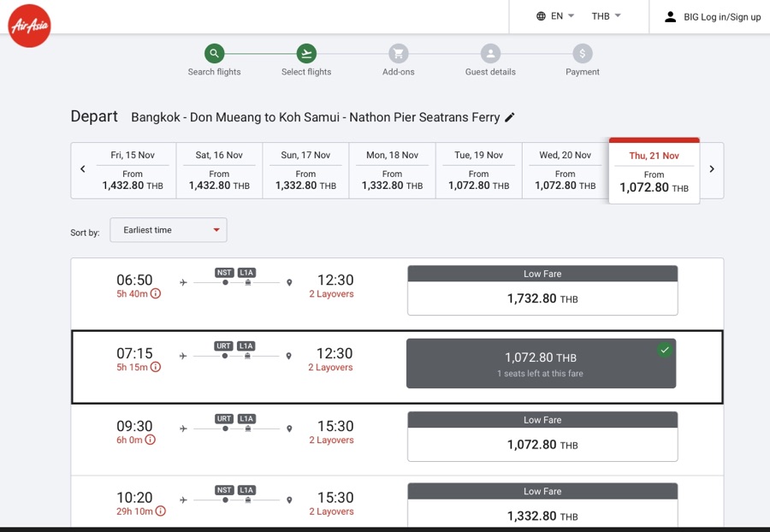Image resolution: width=770 pixels, height=532 pixels.
Task: Click URT stop badge on 07:15 flight
Action: pos(224,346)
